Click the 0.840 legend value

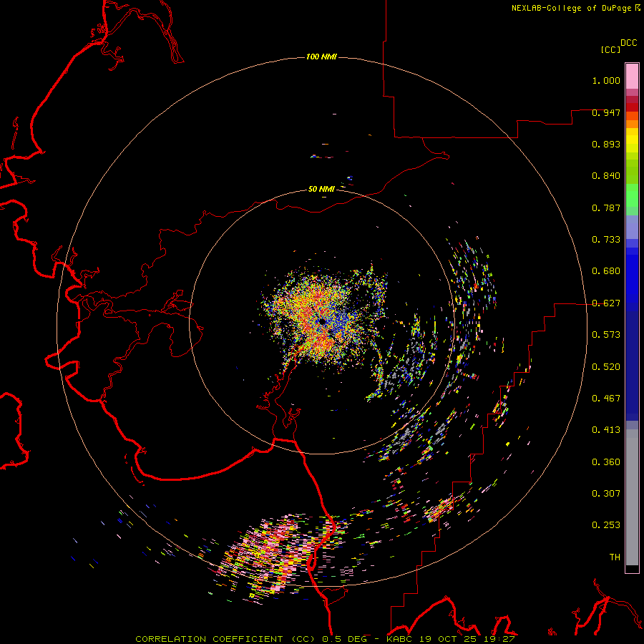[606, 176]
